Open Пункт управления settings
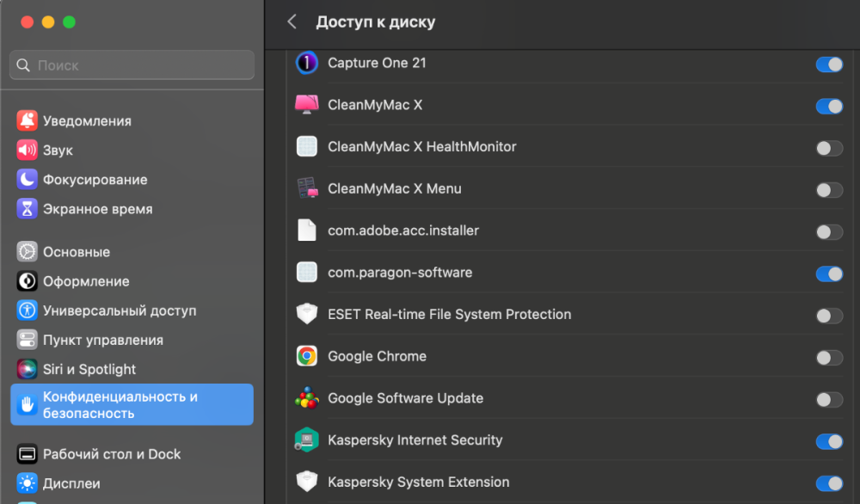The height and width of the screenshot is (504, 860). (x=102, y=340)
